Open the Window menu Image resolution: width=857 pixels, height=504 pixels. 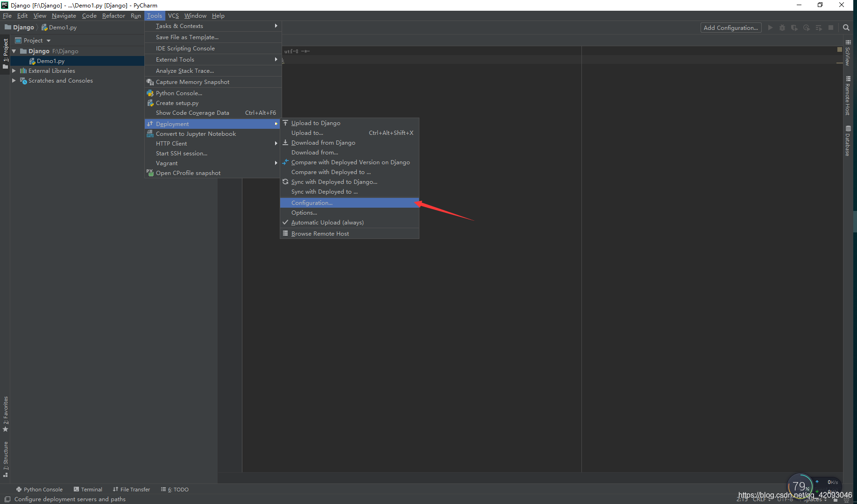pos(195,16)
